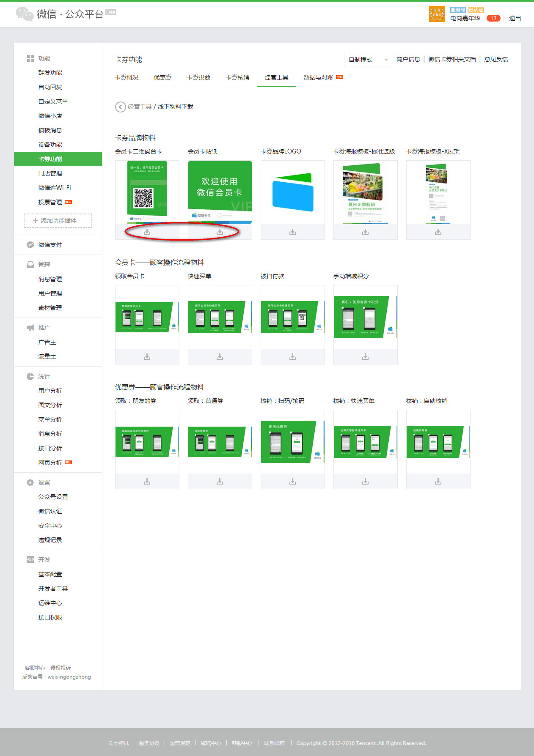Open the 客服中心 link in sidebar footer
Viewport: 534px width, 756px height.
pyautogui.click(x=35, y=668)
